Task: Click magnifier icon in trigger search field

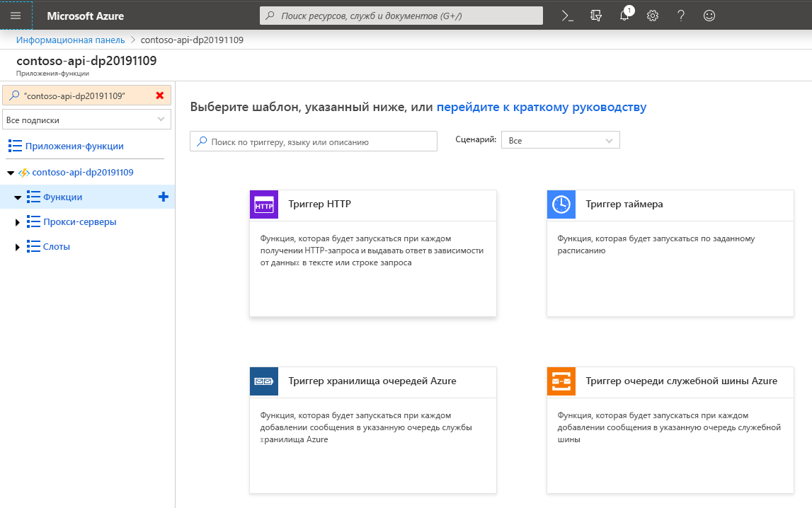Action: click(x=202, y=142)
